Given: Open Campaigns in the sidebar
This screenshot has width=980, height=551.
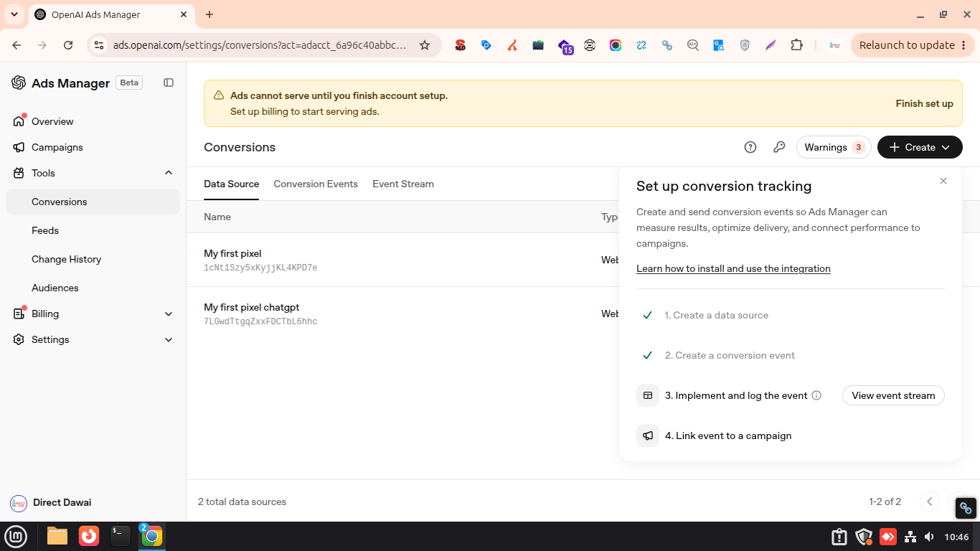Looking at the screenshot, I should tap(57, 147).
